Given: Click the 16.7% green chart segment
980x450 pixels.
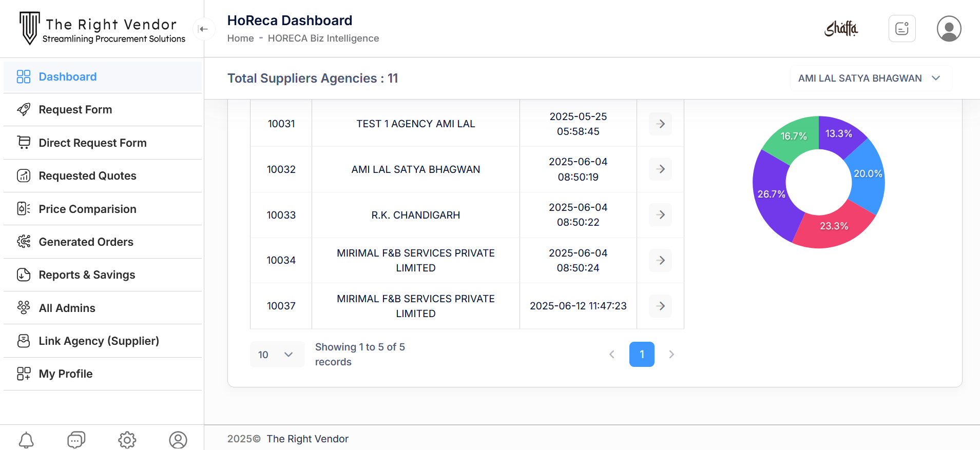Looking at the screenshot, I should 794,136.
